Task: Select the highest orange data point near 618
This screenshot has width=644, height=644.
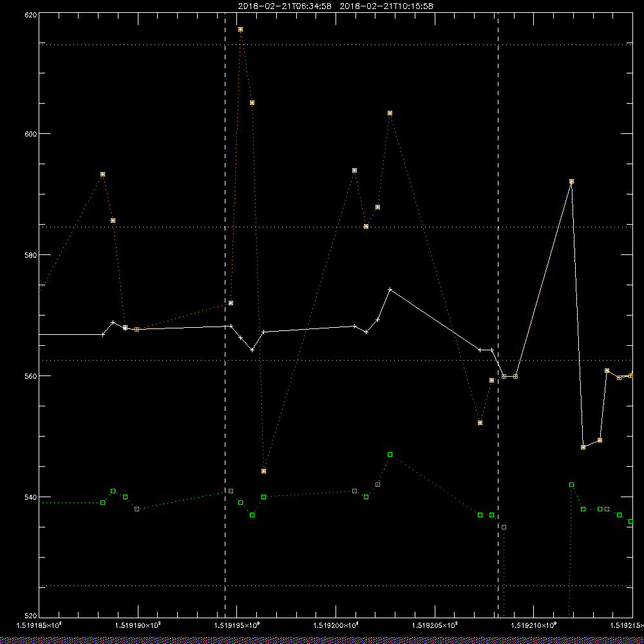Action: [241, 30]
